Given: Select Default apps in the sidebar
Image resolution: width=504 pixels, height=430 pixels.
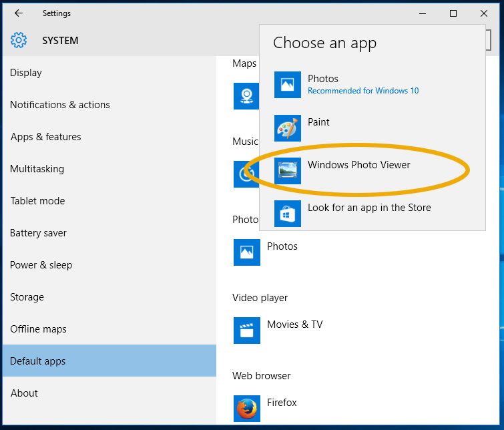Looking at the screenshot, I should (x=109, y=361).
